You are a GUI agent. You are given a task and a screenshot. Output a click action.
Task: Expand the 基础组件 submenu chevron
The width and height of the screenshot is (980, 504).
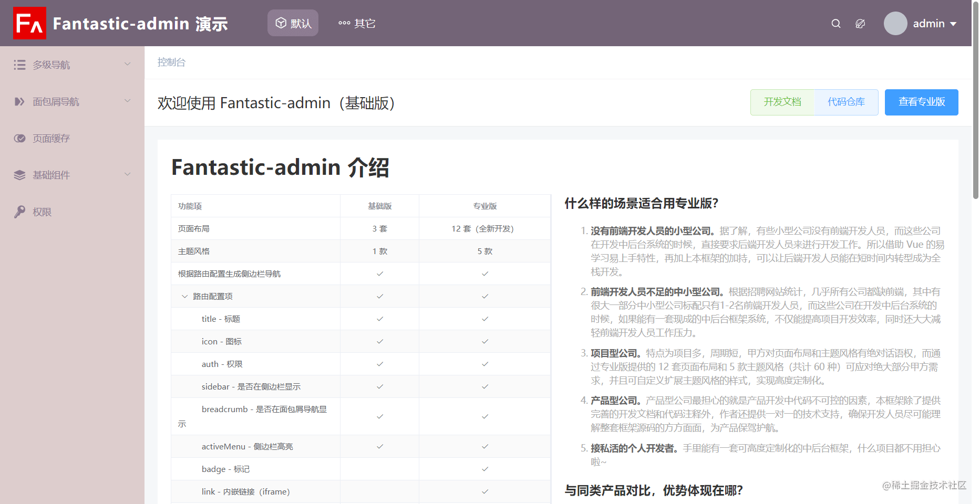[x=127, y=174]
